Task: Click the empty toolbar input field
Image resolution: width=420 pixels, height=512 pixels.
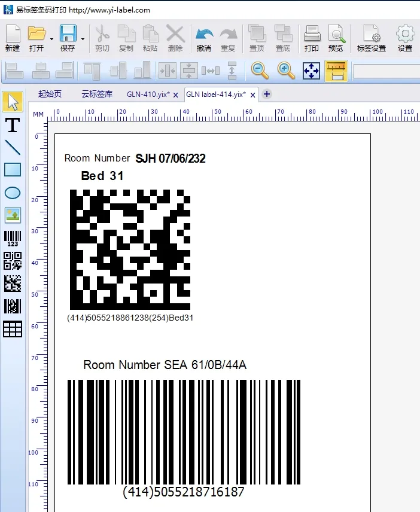Action: 386,71
